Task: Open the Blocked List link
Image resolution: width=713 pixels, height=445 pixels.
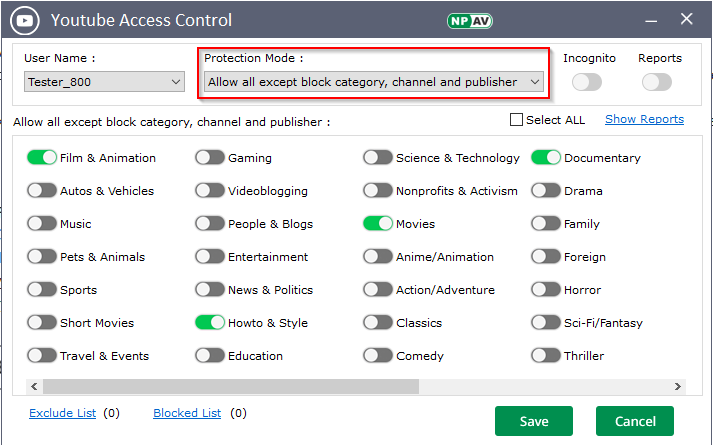Action: pos(187,413)
